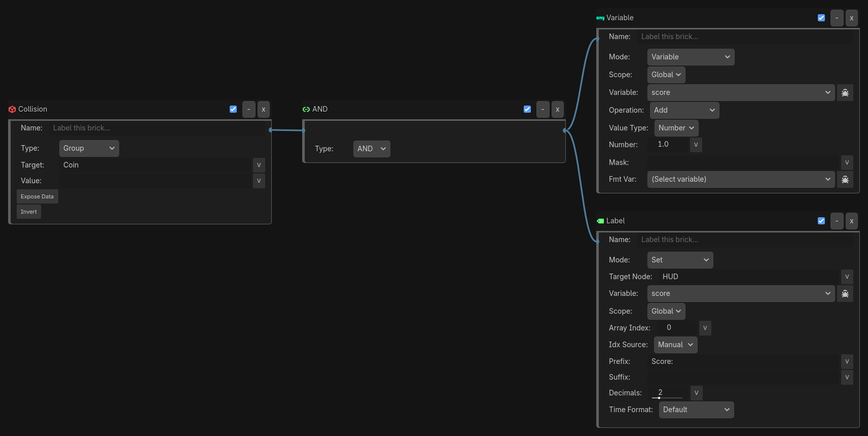Click Array Index field showing 0

[677, 328]
